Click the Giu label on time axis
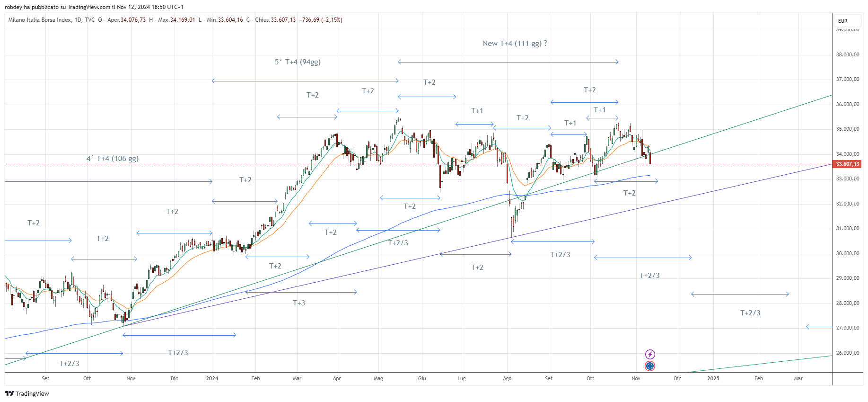Viewport: 868px width, 402px height. (x=422, y=378)
